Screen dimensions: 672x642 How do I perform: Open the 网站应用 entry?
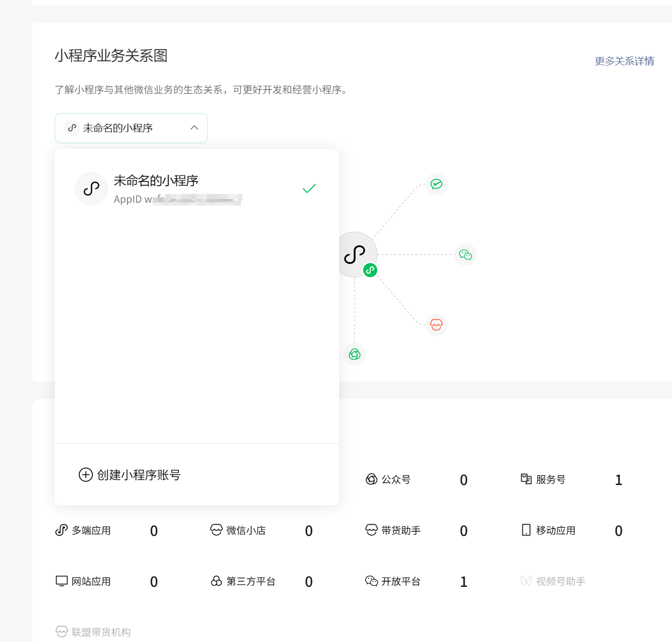pos(91,581)
